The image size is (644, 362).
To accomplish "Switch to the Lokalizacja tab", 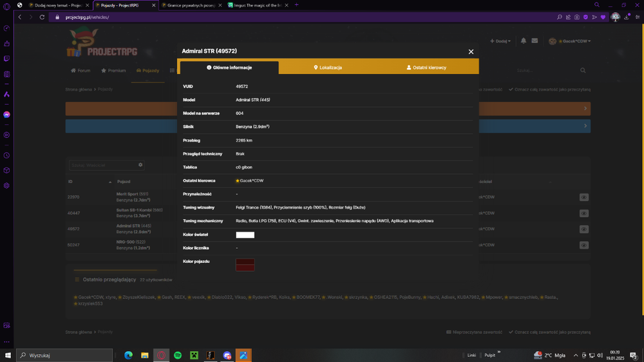I will pyautogui.click(x=328, y=68).
